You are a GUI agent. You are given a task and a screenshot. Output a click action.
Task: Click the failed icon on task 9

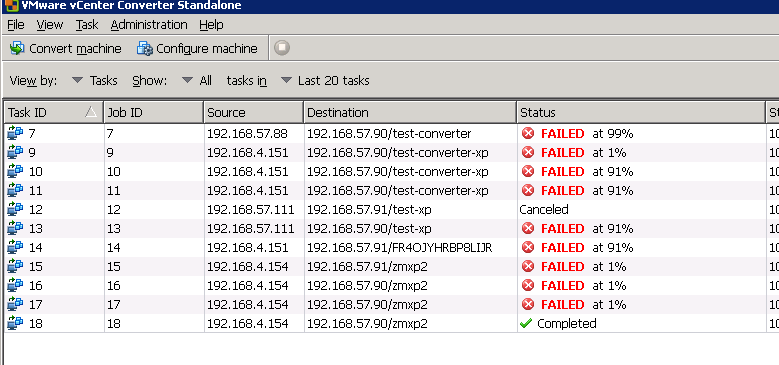point(528,152)
